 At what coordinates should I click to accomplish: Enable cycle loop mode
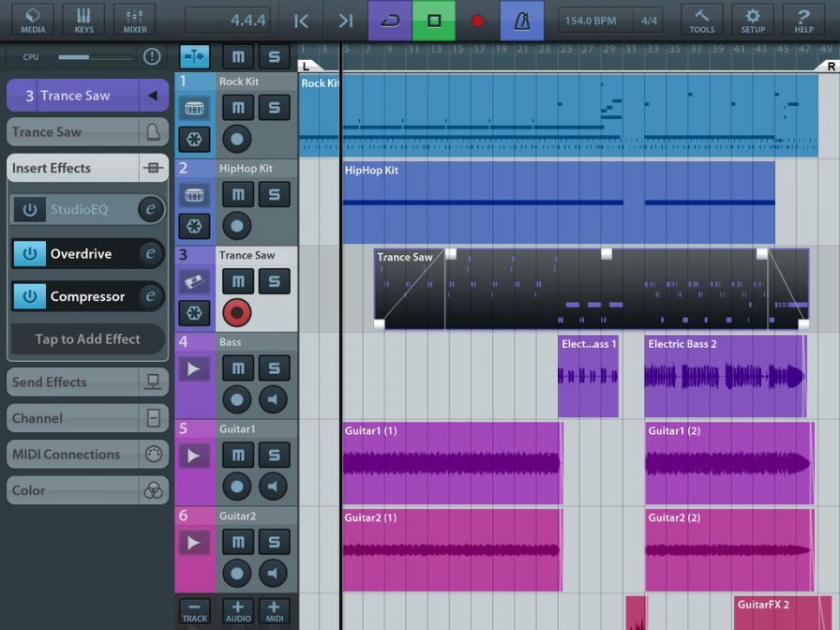[389, 21]
